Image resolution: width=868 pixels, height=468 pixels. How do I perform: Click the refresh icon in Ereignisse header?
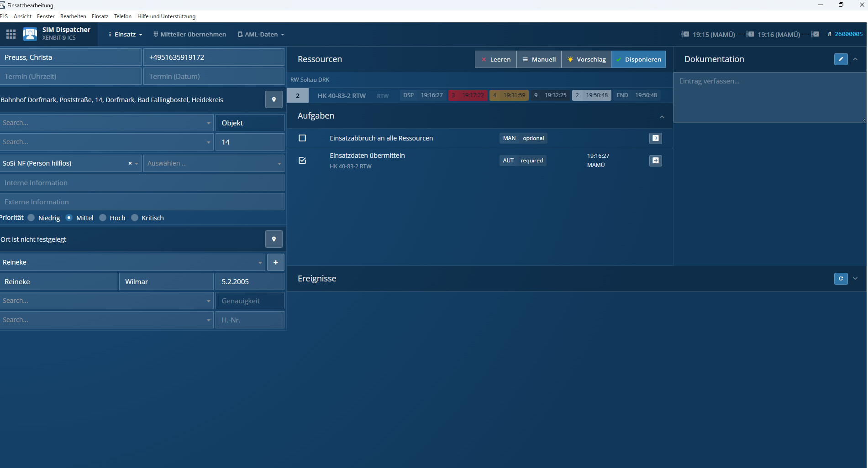[841, 279]
